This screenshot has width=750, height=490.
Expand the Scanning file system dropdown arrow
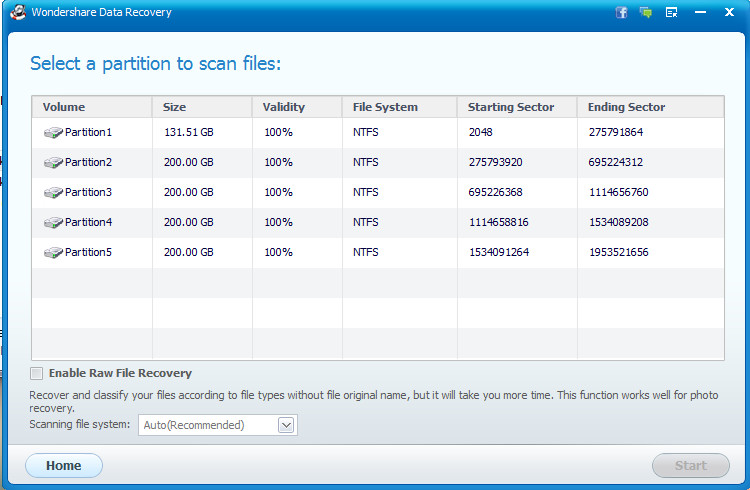tap(286, 425)
